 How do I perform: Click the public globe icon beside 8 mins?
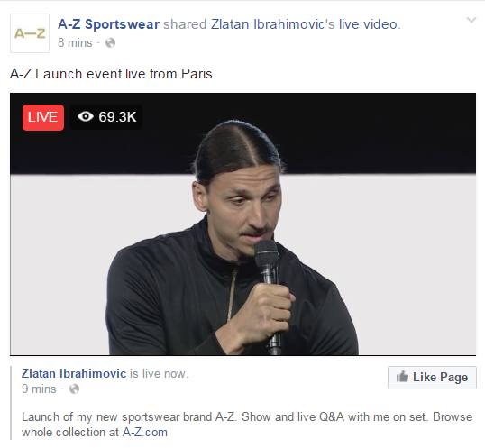(110, 43)
